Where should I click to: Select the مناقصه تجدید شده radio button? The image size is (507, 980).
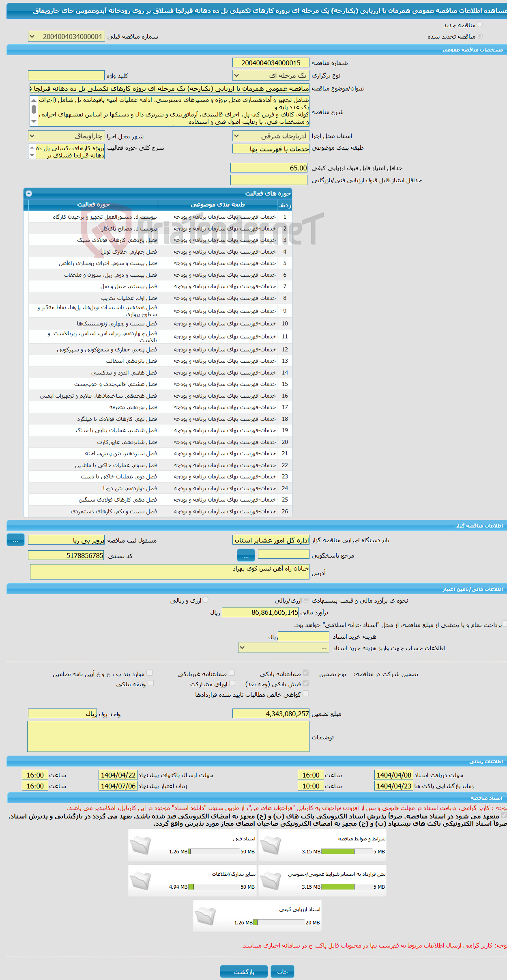point(480,36)
